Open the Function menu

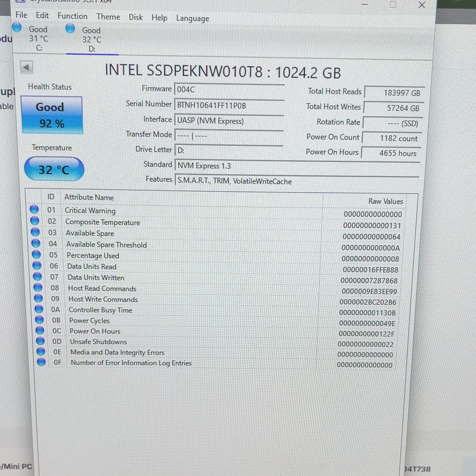[72, 16]
